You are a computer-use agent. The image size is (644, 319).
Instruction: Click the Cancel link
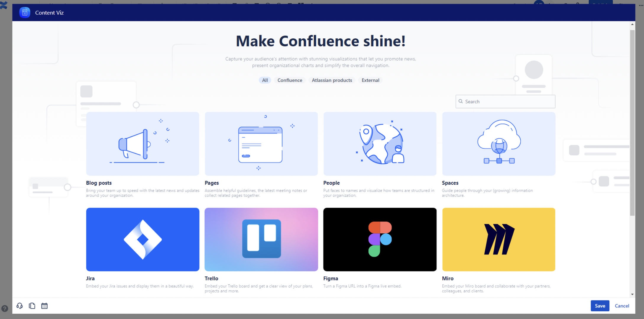[622, 306]
